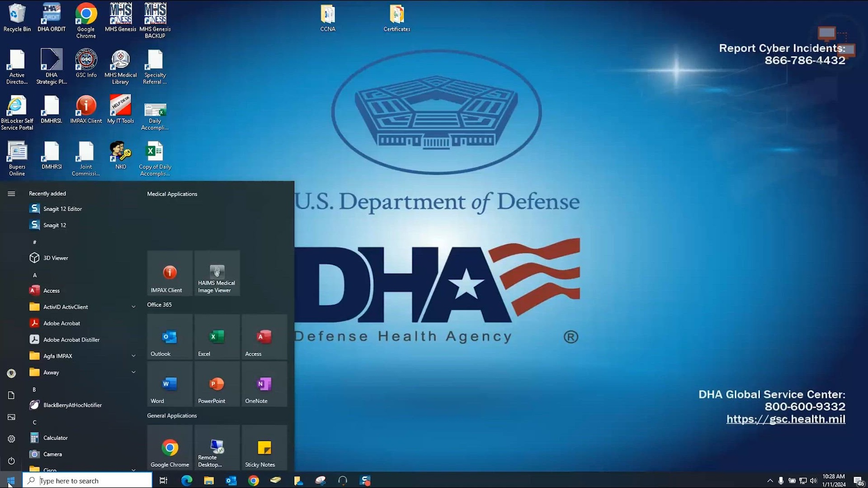The height and width of the screenshot is (488, 868).
Task: Expand the start menu hamburger navigation
Action: point(11,194)
